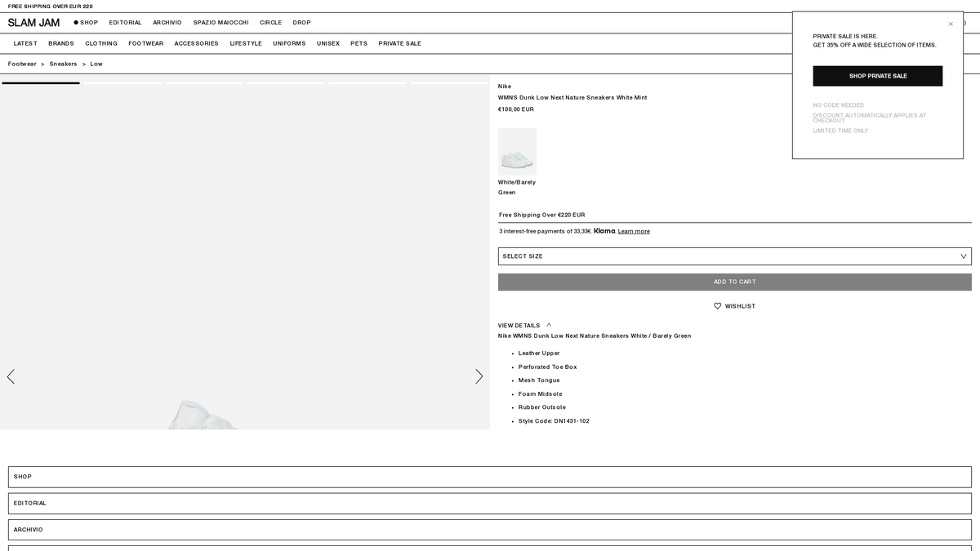
Task: Jump to the second image progress segment
Action: (x=122, y=82)
